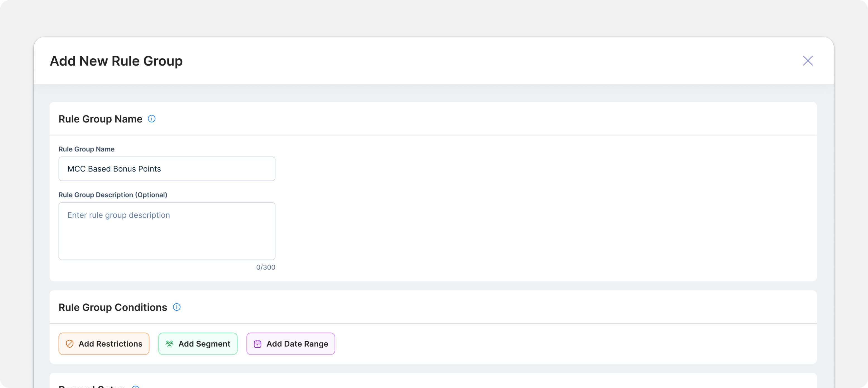The image size is (868, 388).
Task: Click the Add New Rule Group title
Action: [x=116, y=61]
